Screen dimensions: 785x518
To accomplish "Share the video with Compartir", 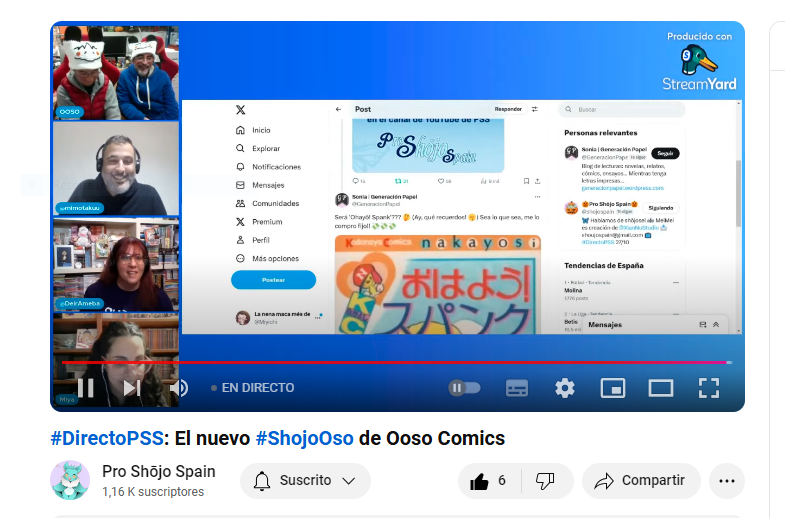I will click(641, 480).
